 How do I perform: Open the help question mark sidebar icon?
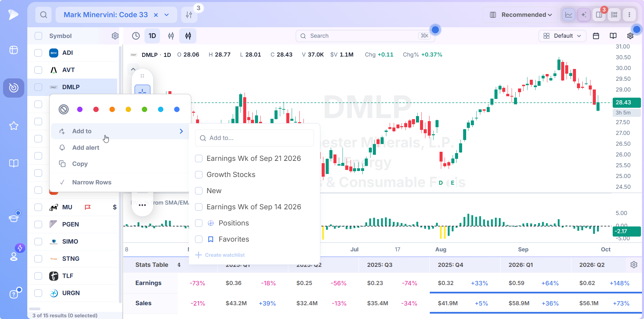13,294
